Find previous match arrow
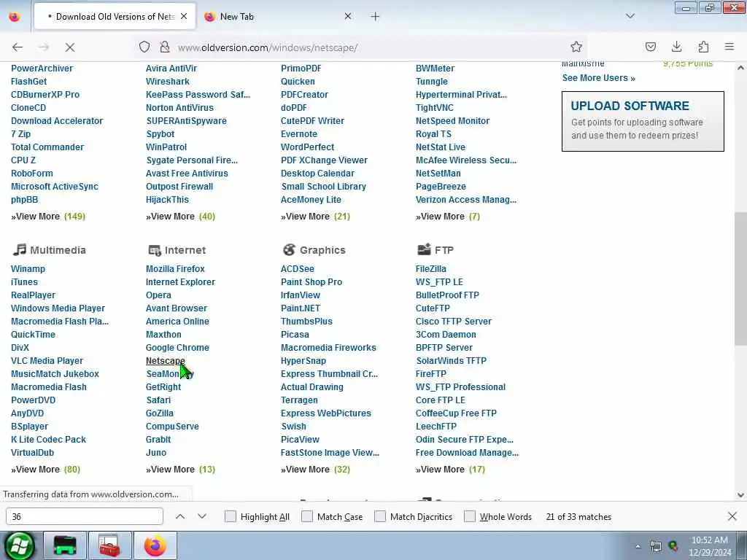The height and width of the screenshot is (560, 747). (180, 517)
